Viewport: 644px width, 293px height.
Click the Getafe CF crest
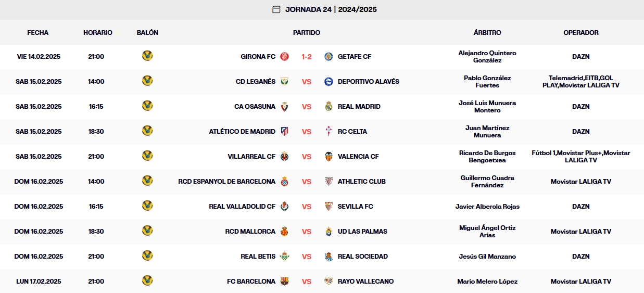(329, 57)
